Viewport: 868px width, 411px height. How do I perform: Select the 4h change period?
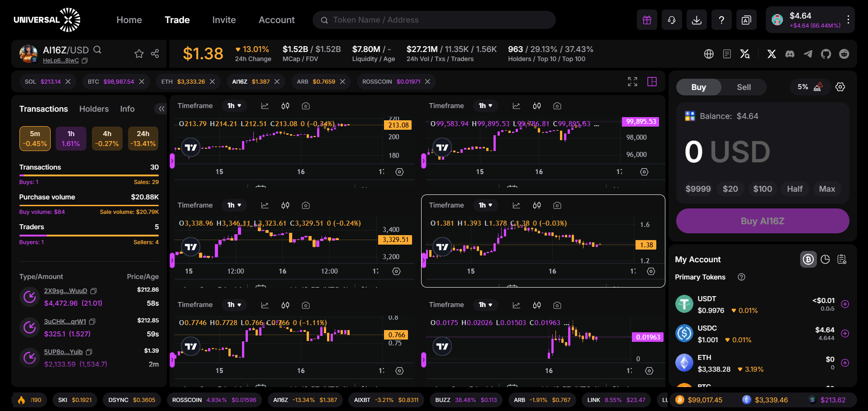(x=107, y=138)
